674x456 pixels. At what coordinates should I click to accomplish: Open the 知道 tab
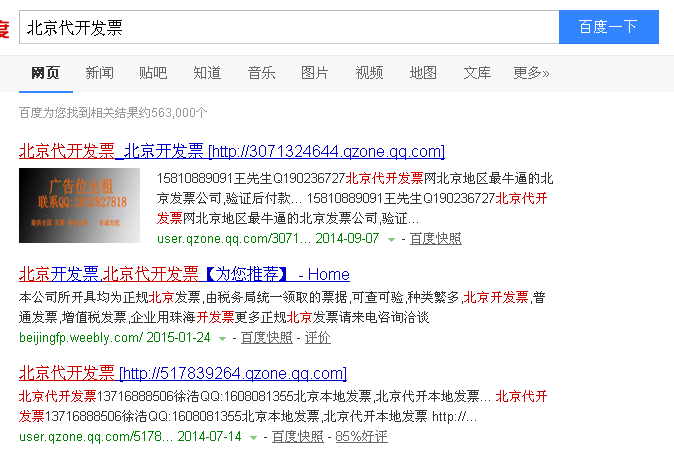(x=207, y=73)
